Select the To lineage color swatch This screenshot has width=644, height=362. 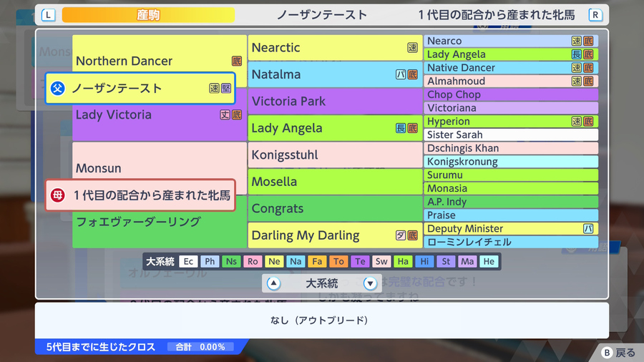tap(338, 261)
